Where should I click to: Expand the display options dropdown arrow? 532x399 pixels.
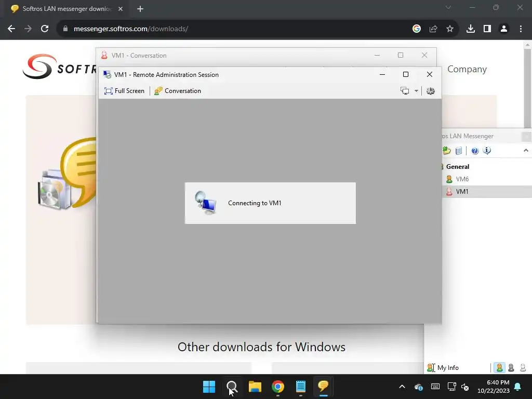[x=416, y=91]
